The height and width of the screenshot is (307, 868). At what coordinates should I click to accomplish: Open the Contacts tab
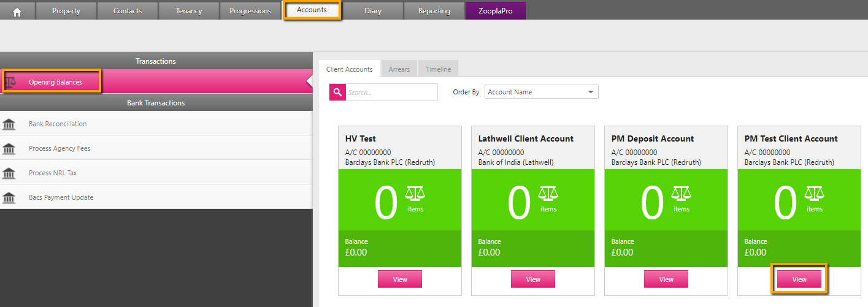pos(128,11)
